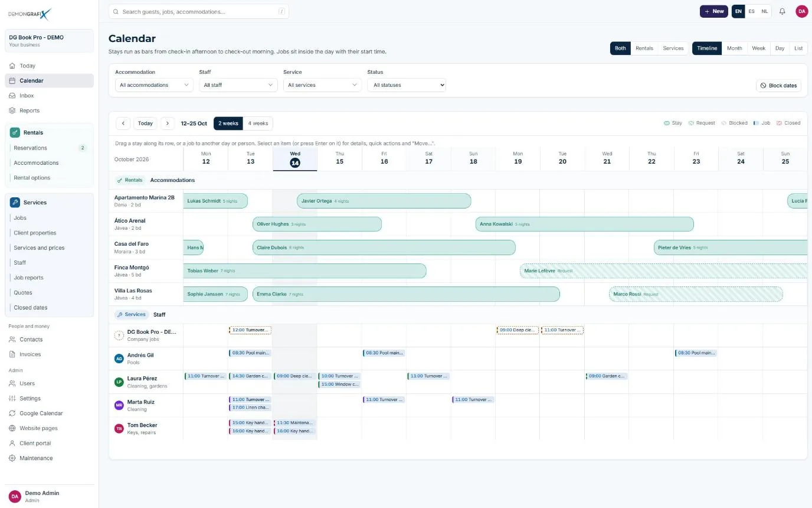Click the Today button in calendar toolbar

click(x=145, y=123)
